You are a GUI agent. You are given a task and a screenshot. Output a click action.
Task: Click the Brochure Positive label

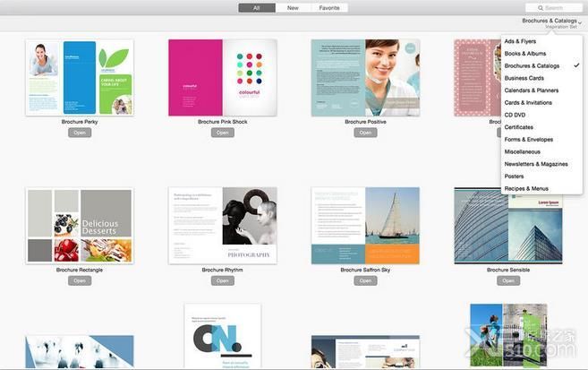click(365, 122)
